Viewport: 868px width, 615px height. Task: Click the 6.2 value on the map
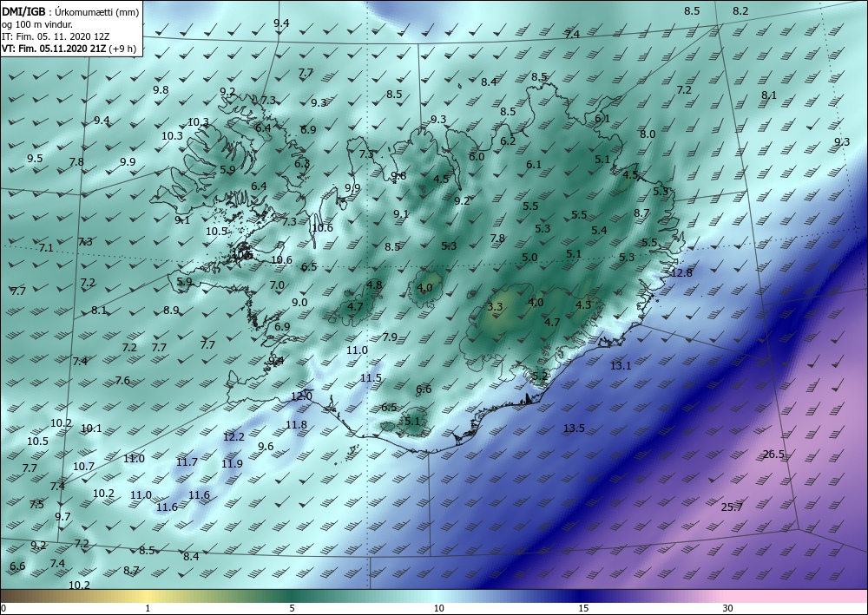[x=508, y=141]
